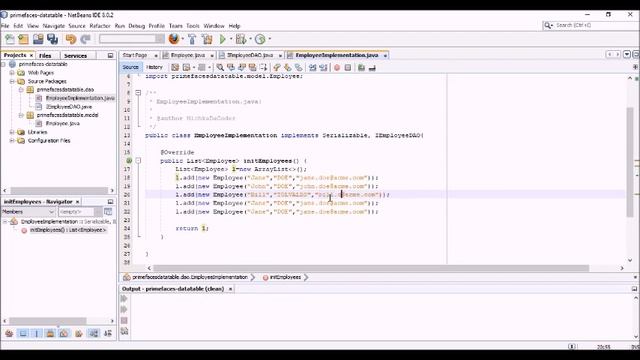Open the Refactor menu
This screenshot has width=640, height=360.
100,26
